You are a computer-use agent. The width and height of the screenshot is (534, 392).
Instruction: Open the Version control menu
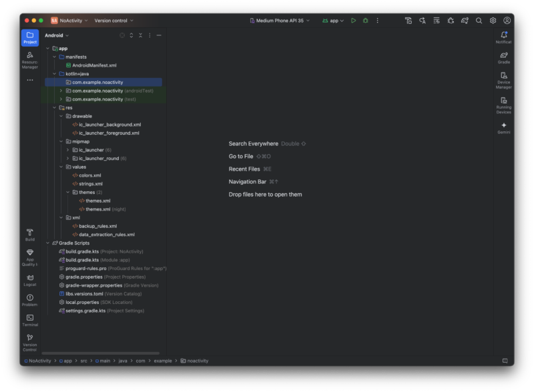click(113, 21)
